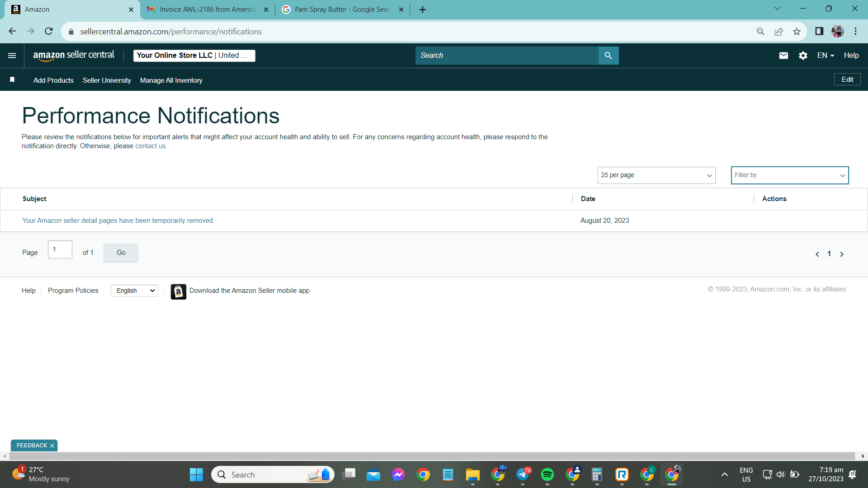Open the hamburger navigation menu
Image resolution: width=868 pixels, height=488 pixels.
pos(12,56)
